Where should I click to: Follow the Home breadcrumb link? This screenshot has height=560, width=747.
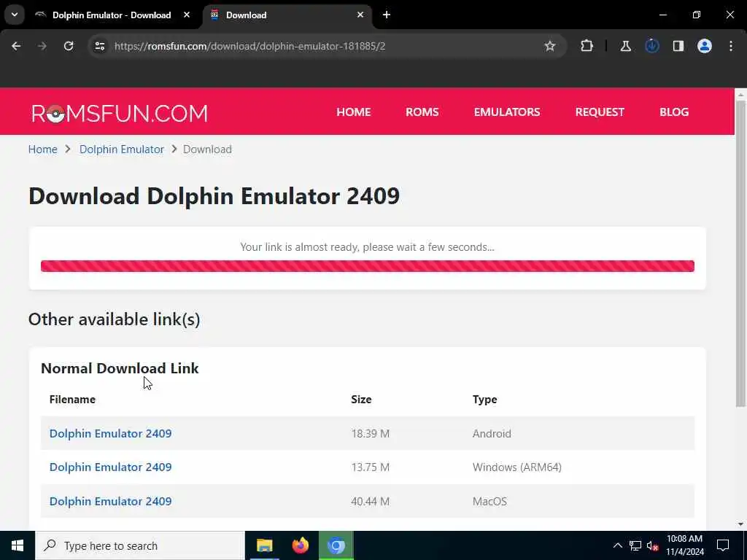click(x=43, y=149)
